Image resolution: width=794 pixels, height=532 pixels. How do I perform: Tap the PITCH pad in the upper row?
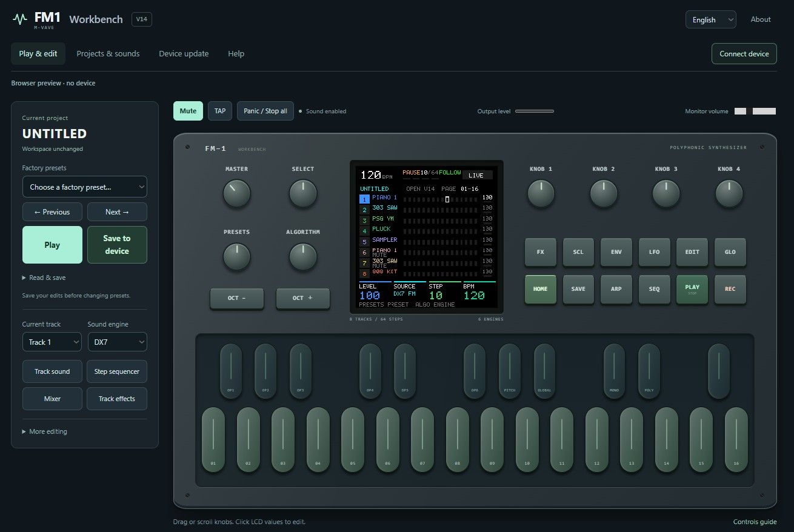click(510, 371)
